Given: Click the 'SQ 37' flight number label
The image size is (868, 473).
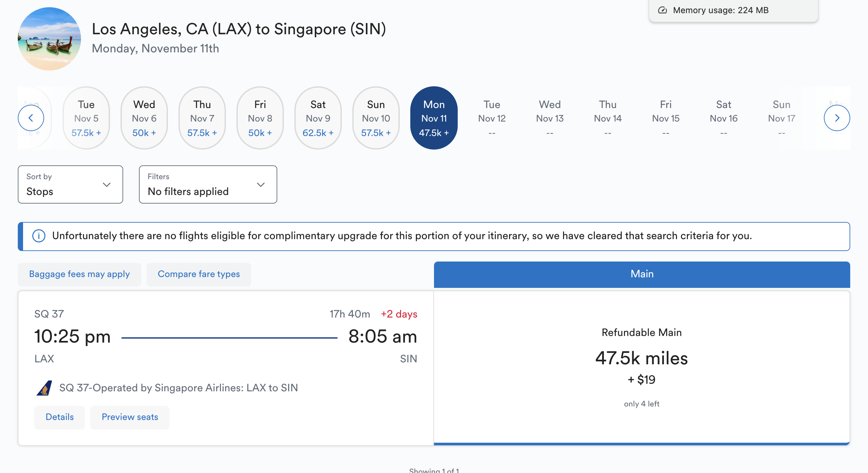Looking at the screenshot, I should coord(49,314).
